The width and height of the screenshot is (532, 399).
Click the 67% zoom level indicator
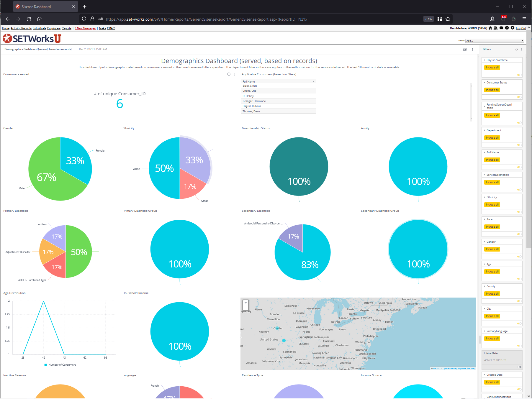(428, 19)
